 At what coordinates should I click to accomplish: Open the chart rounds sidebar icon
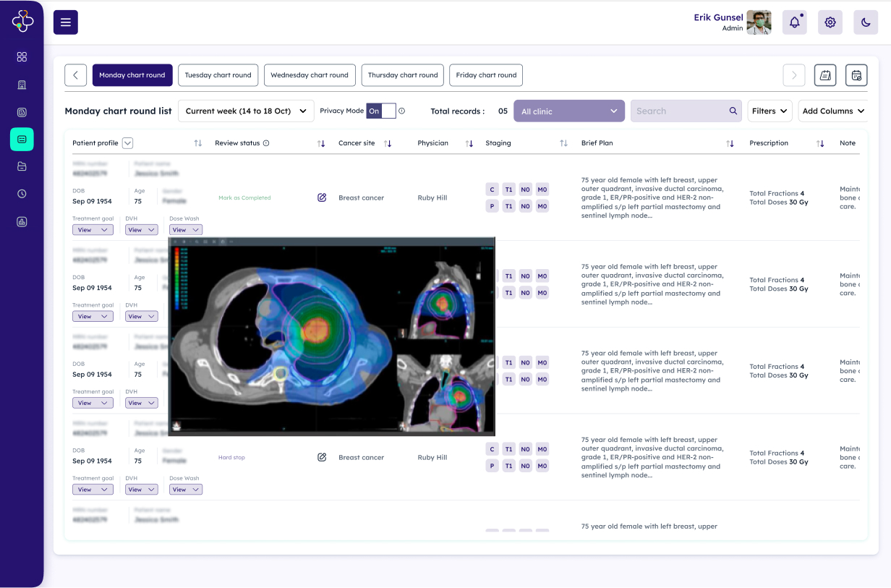pyautogui.click(x=22, y=139)
